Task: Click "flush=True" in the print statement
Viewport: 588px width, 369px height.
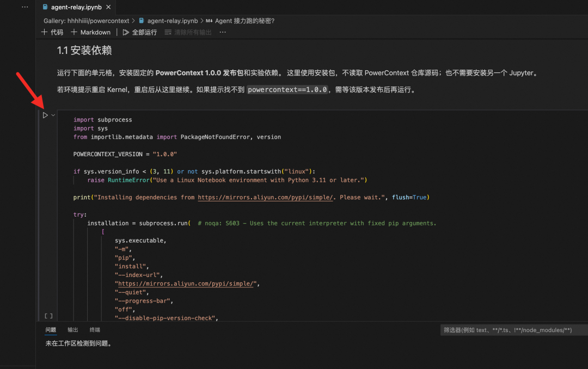Action: tap(409, 197)
